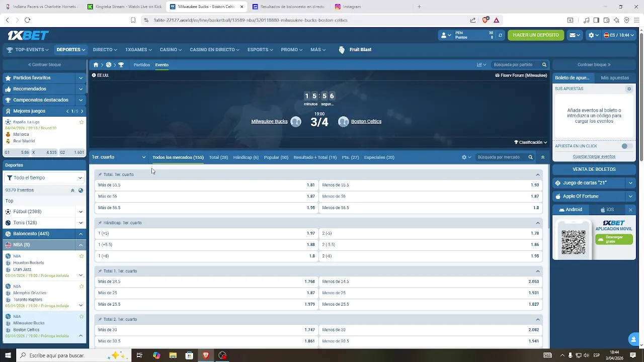Click Guardar/cargar eventos link
This screenshot has width=644, height=362.
tap(594, 157)
